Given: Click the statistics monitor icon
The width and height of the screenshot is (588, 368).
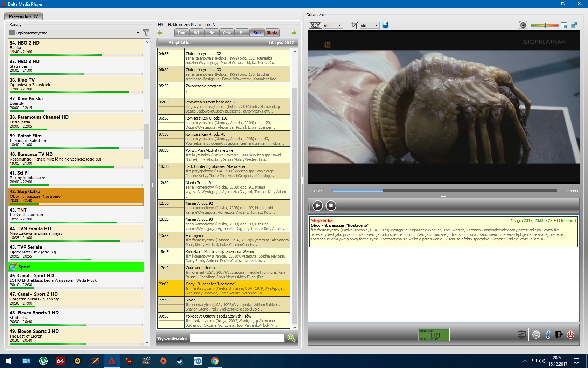Looking at the screenshot, I should (522, 335).
